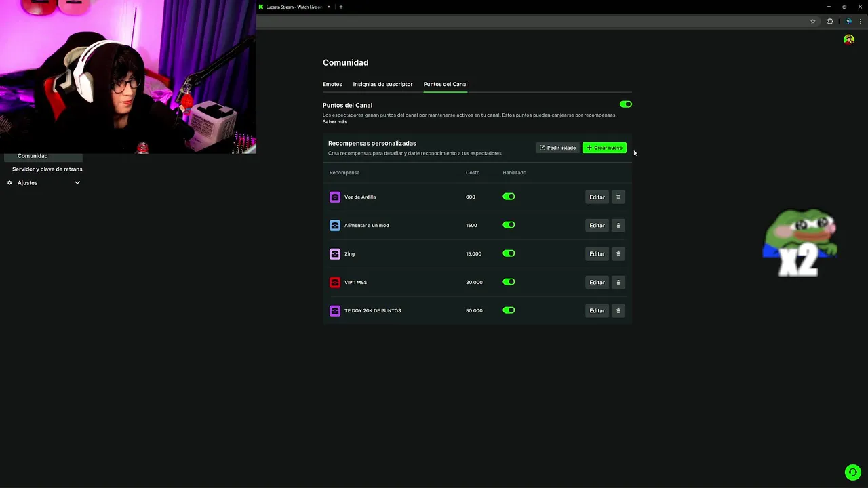
Task: Click the 600 cost value
Action: (x=471, y=197)
